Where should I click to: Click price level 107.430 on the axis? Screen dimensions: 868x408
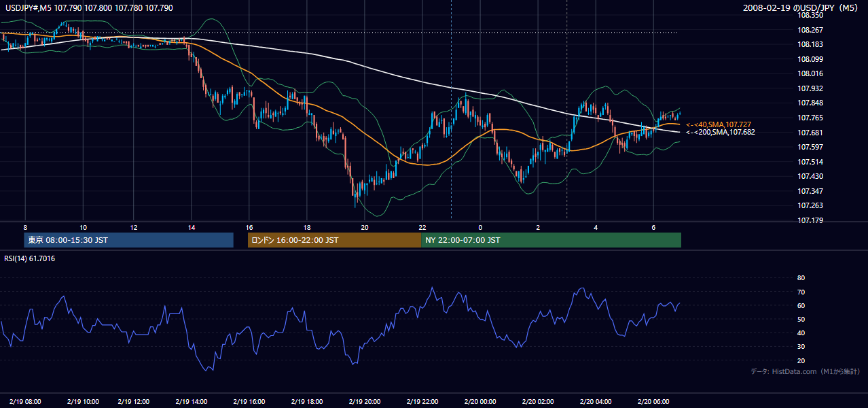coord(810,176)
